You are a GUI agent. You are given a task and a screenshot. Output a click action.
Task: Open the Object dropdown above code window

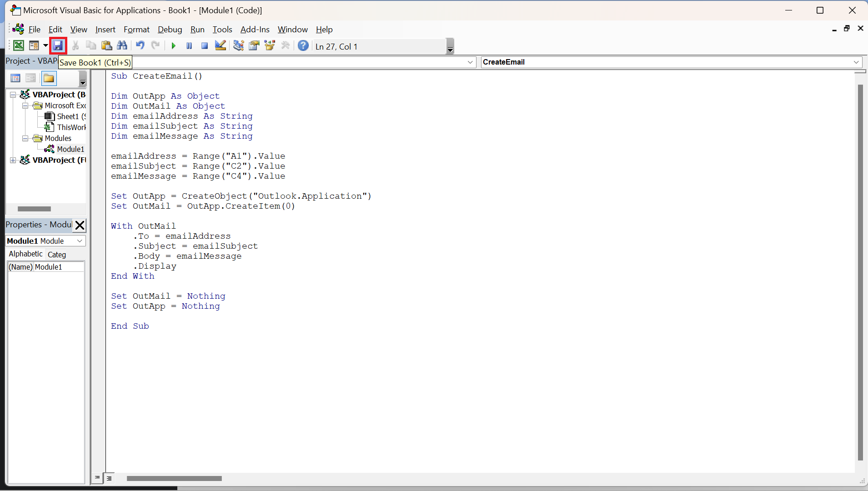coord(471,62)
